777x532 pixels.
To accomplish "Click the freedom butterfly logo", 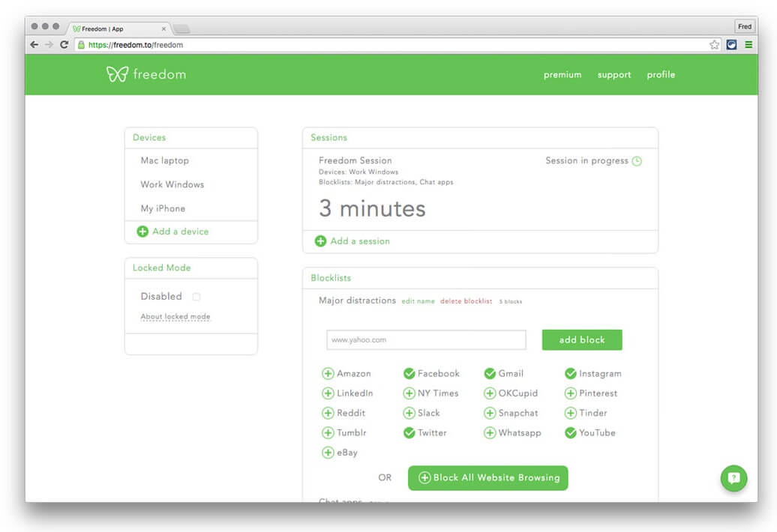I will (117, 74).
